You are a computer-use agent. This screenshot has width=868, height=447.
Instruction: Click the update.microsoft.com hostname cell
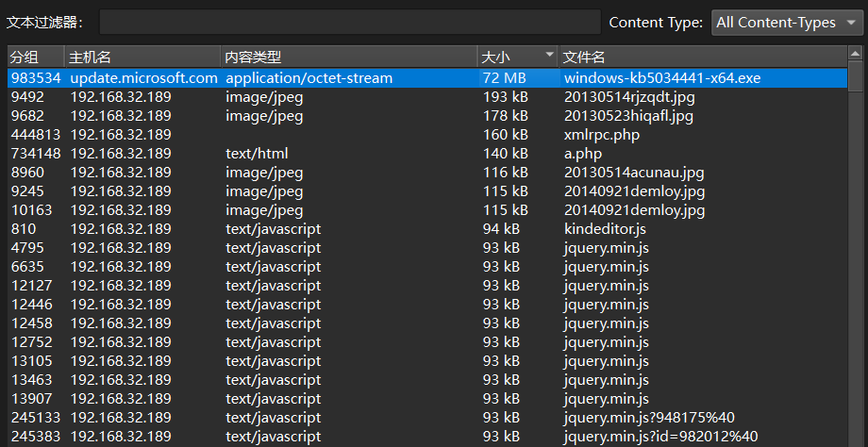[143, 78]
